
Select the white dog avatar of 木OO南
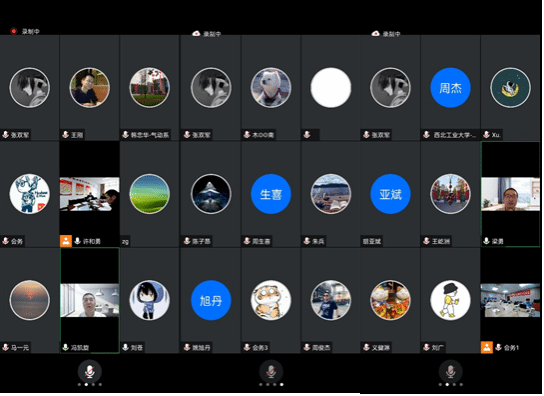271,88
